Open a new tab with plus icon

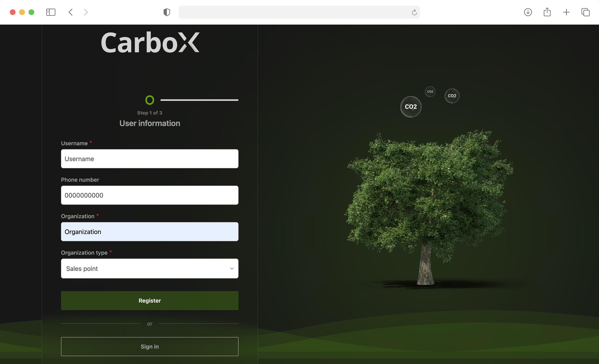[x=566, y=12]
